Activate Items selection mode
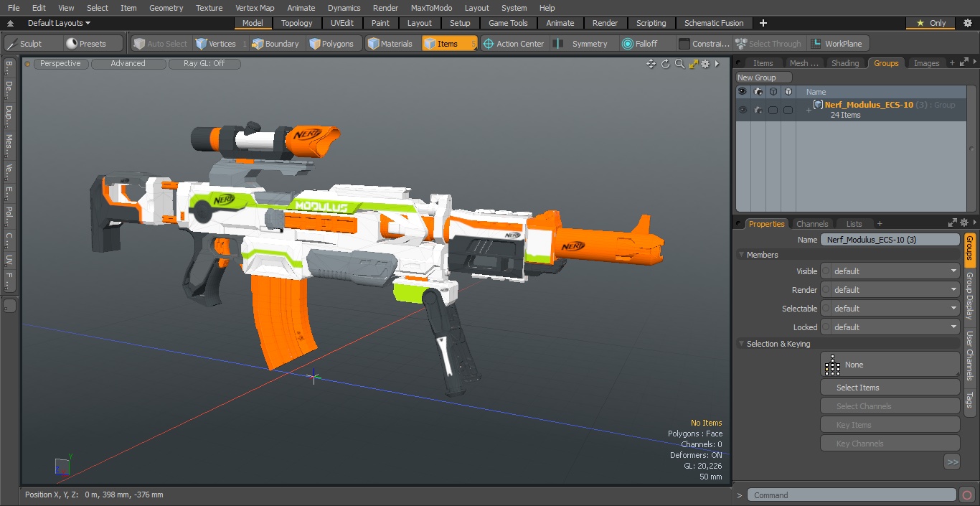Screen dimensions: 980x506 point(449,44)
